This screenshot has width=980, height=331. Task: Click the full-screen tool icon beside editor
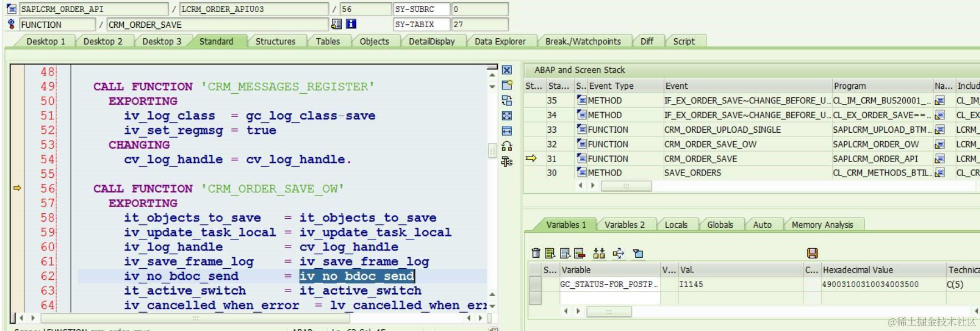point(507,116)
